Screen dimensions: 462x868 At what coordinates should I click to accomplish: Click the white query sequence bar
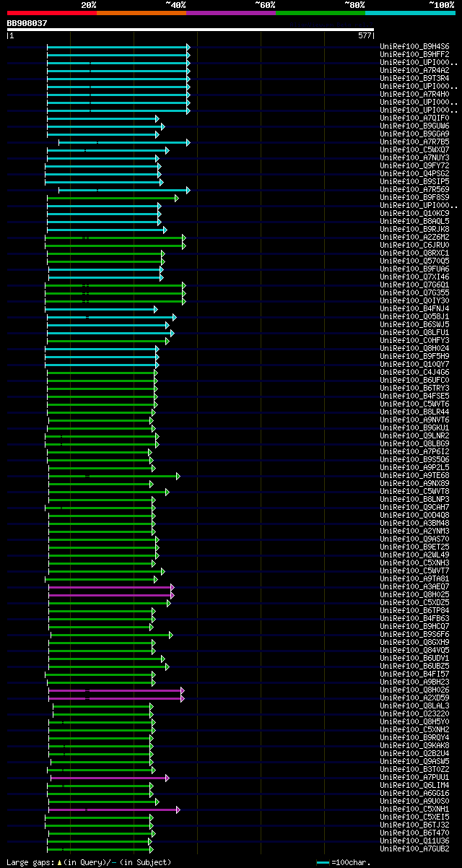[191, 30]
